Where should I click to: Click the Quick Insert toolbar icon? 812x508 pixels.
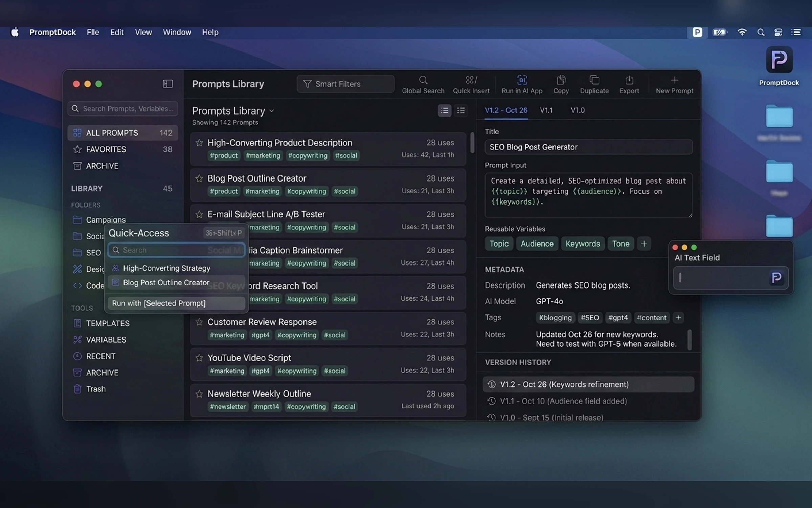[471, 85]
